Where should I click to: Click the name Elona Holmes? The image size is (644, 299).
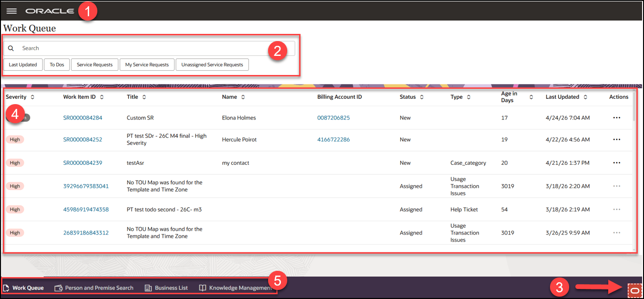click(x=239, y=117)
